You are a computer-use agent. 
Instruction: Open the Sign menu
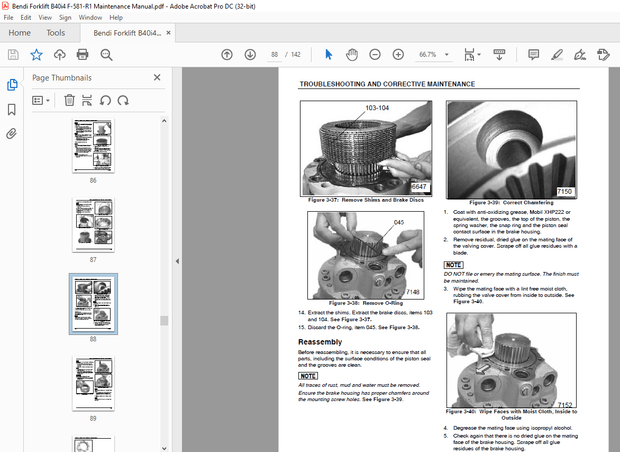65,17
